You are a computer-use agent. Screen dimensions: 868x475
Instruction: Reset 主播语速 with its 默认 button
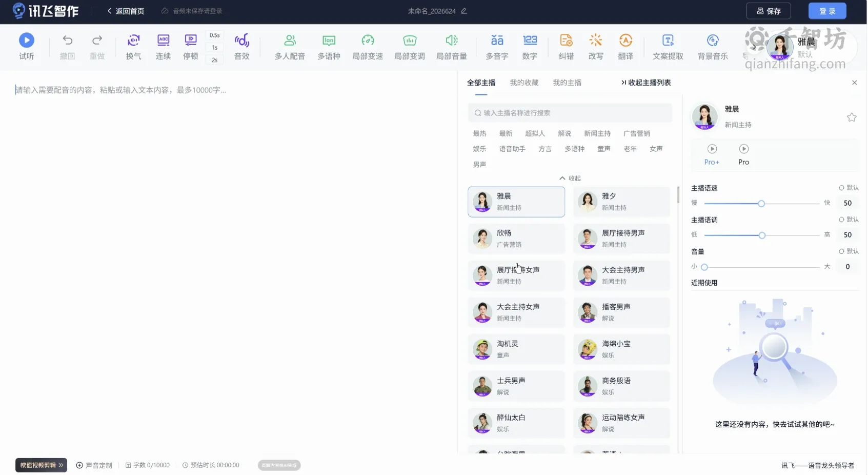[x=849, y=188]
